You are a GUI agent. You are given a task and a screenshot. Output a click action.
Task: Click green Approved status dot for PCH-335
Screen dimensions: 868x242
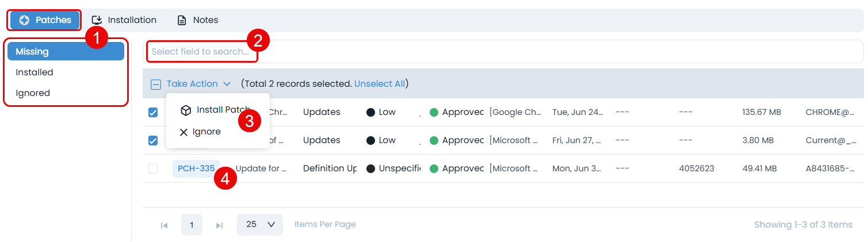[x=434, y=168]
